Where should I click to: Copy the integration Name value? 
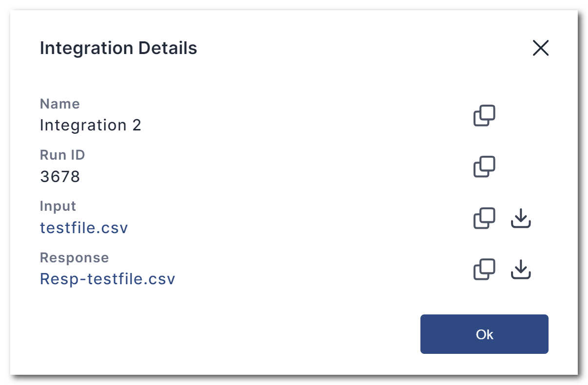[x=484, y=116]
